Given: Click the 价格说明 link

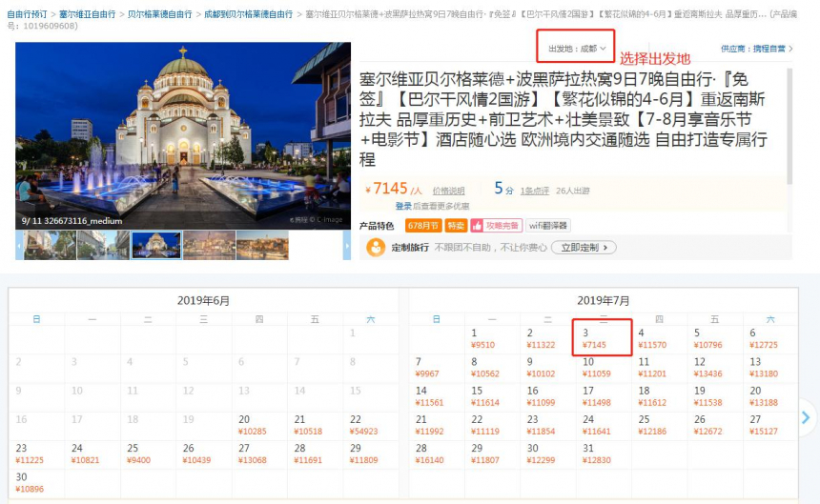Looking at the screenshot, I should click(448, 192).
